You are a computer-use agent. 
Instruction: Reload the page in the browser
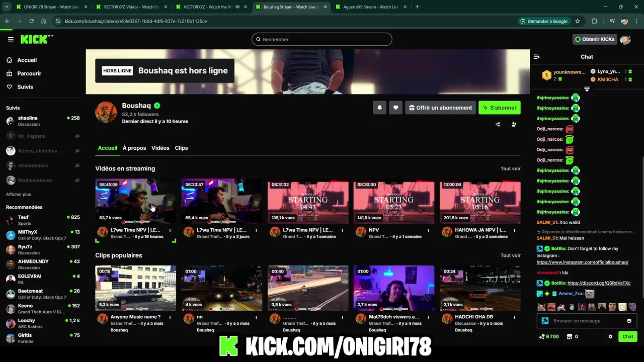(31, 21)
